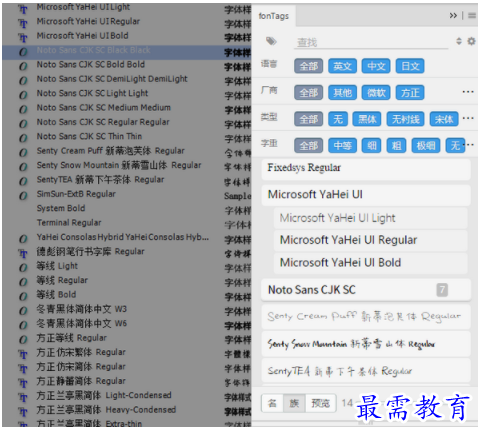Select the 族 view mode
The image size is (478, 439).
[294, 403]
